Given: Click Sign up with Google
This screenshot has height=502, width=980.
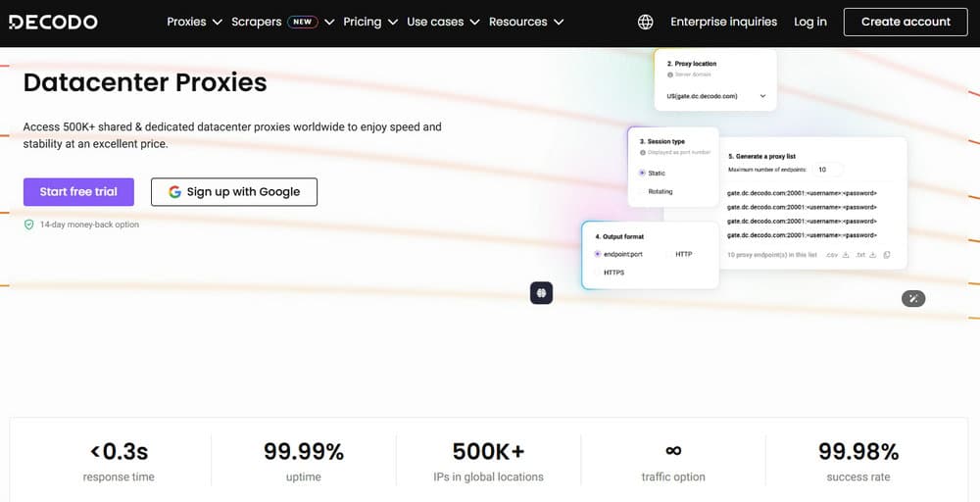Looking at the screenshot, I should [234, 192].
